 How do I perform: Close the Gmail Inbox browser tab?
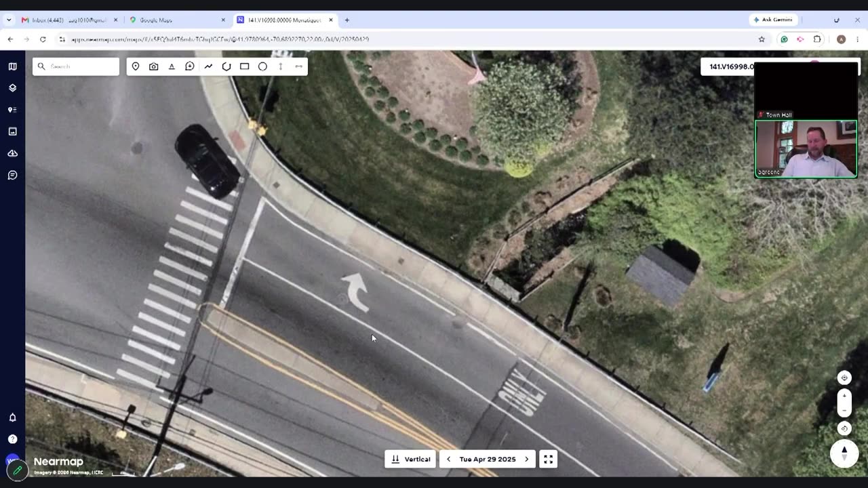coord(115,20)
